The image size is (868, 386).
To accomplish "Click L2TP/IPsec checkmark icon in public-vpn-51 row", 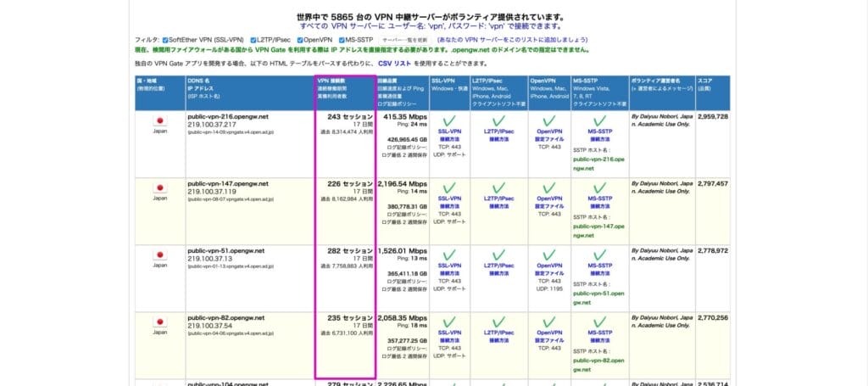I will coord(498,255).
